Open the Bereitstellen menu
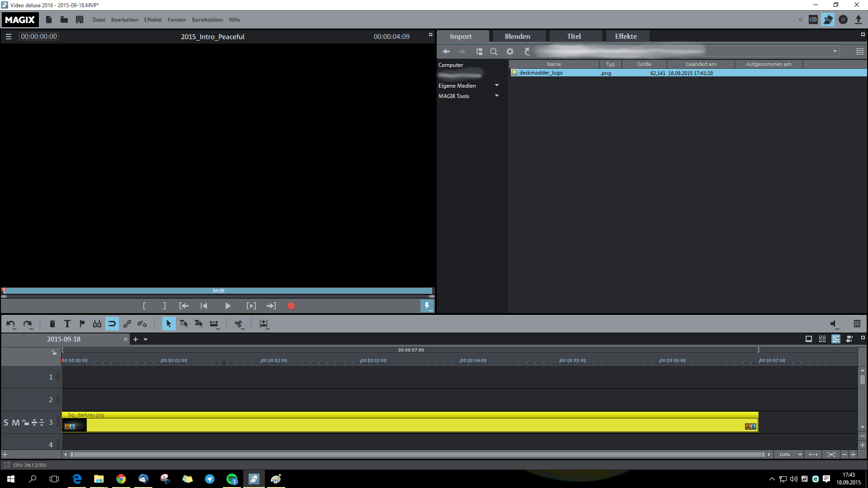This screenshot has height=488, width=868. coord(208,20)
